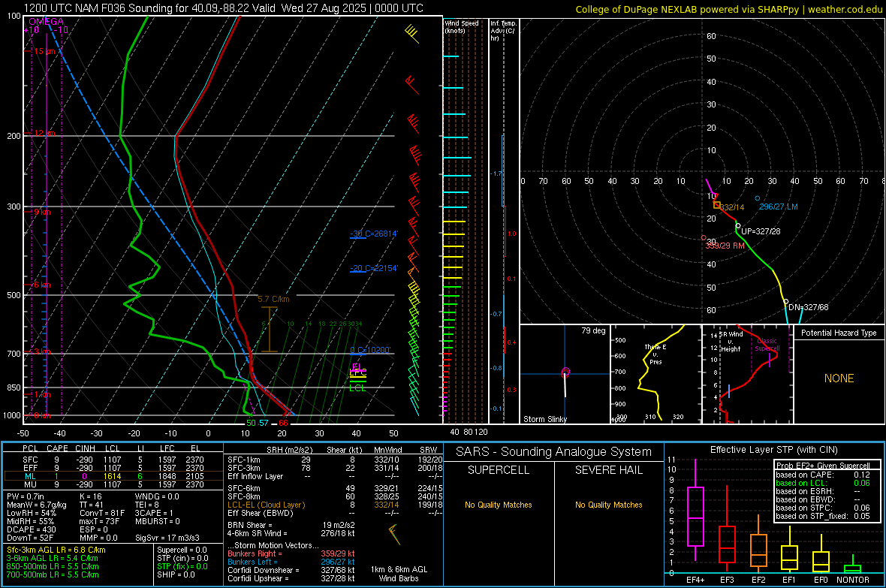Image resolution: width=886 pixels, height=588 pixels.
Task: Click the green based on LCL: 0.06 line
Action: click(823, 483)
